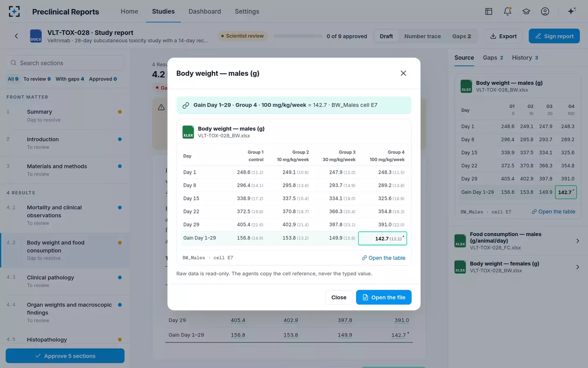Open the Dashboard tab
588x368 pixels.
click(x=205, y=11)
